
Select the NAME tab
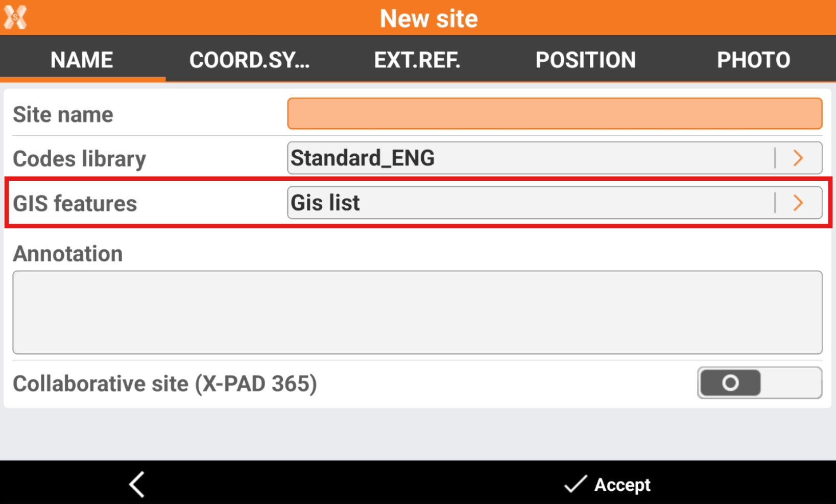(x=82, y=60)
